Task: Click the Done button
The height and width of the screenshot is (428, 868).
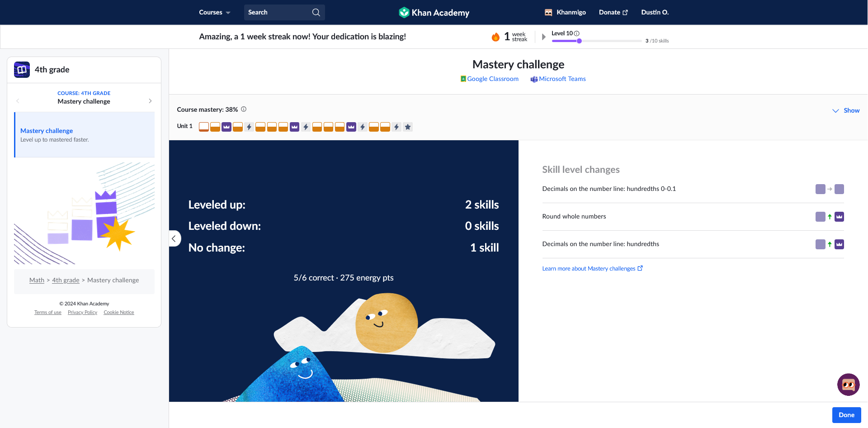Action: [846, 415]
